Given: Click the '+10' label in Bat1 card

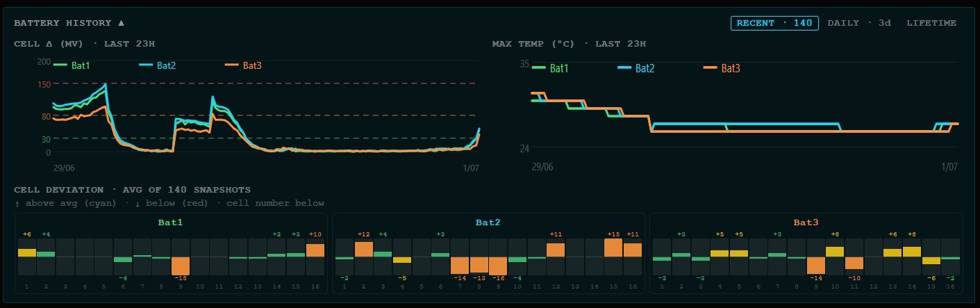Looking at the screenshot, I should click(x=315, y=234).
